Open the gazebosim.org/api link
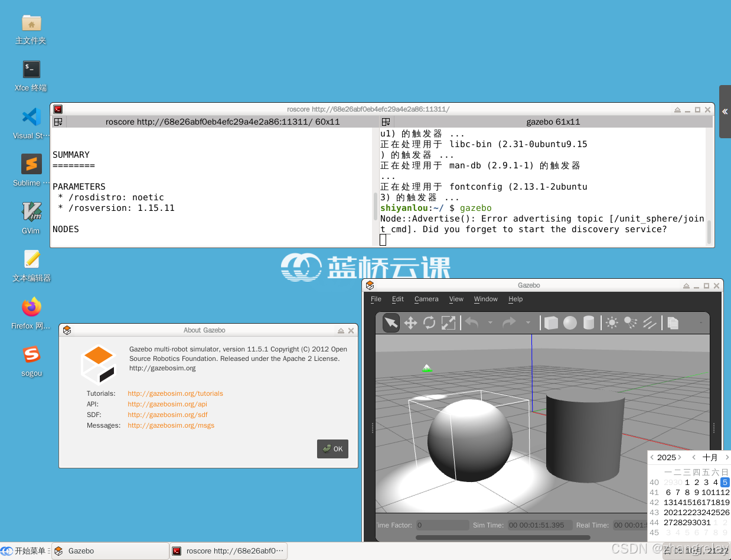 (168, 404)
